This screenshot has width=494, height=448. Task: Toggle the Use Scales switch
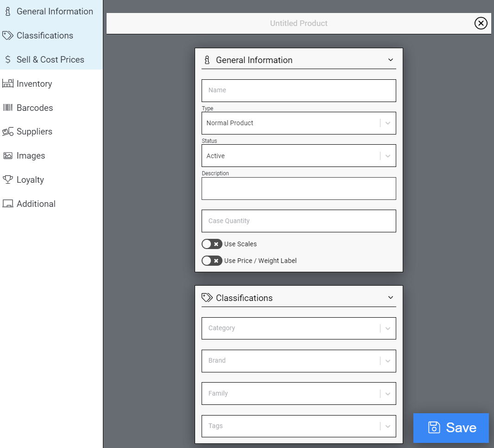(x=212, y=244)
